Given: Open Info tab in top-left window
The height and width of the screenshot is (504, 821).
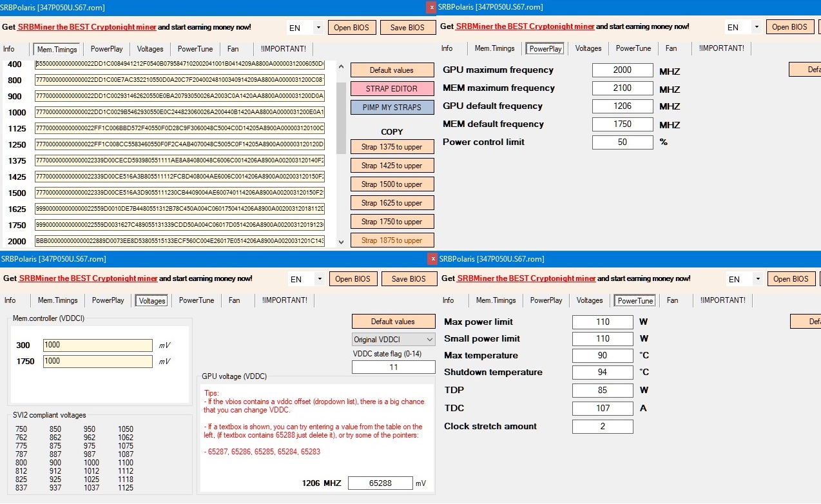Looking at the screenshot, I should coord(9,49).
